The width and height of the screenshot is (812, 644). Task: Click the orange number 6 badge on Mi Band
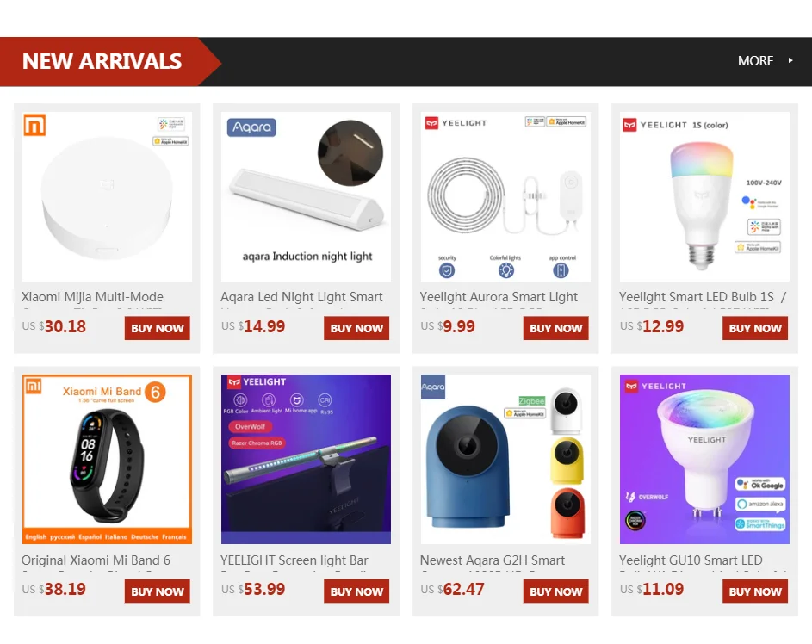point(155,392)
